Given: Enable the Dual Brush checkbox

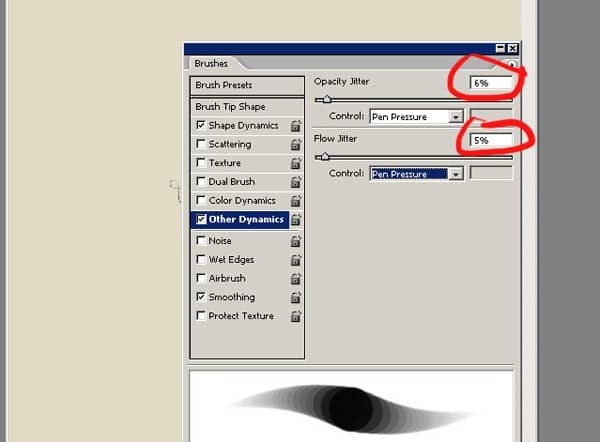Looking at the screenshot, I should point(201,181).
